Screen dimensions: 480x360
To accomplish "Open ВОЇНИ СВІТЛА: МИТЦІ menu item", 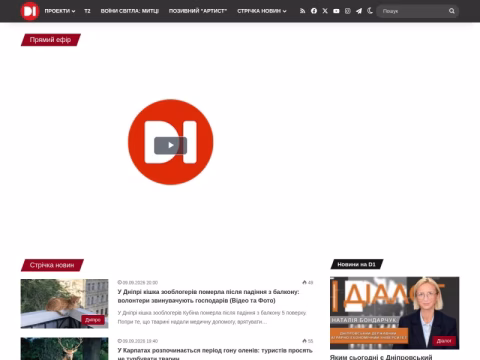I will (130, 11).
